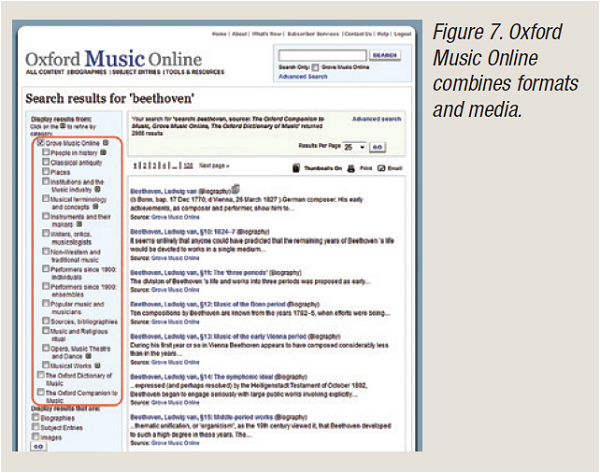The image size is (600, 473).
Task: Expand refine icon beside People in history
Action: coord(103,152)
